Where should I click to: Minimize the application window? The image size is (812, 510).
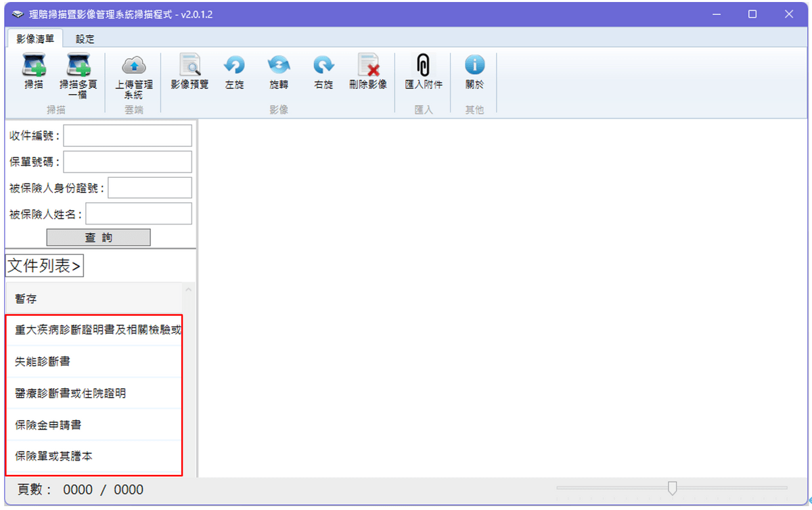click(717, 14)
